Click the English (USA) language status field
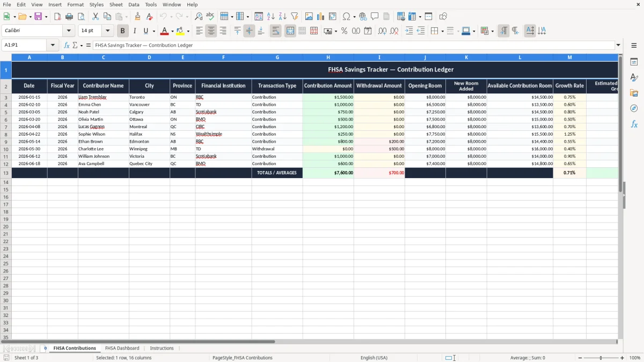The height and width of the screenshot is (362, 644). 374,358
